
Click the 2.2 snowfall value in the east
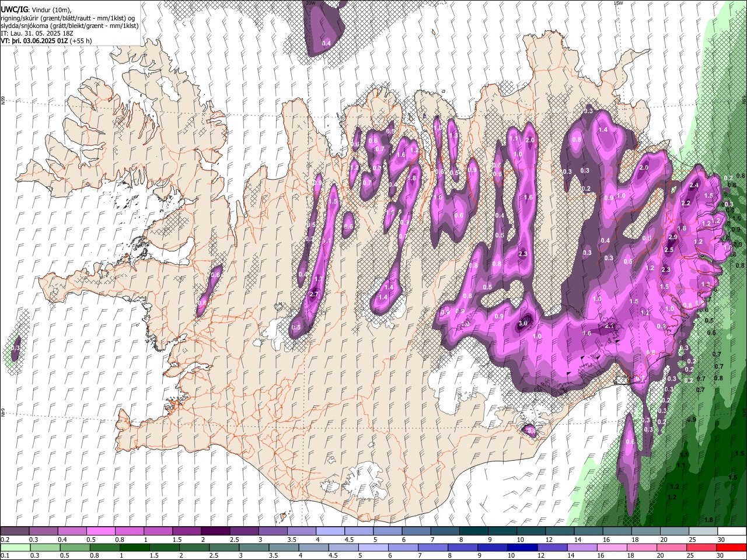click(x=686, y=203)
